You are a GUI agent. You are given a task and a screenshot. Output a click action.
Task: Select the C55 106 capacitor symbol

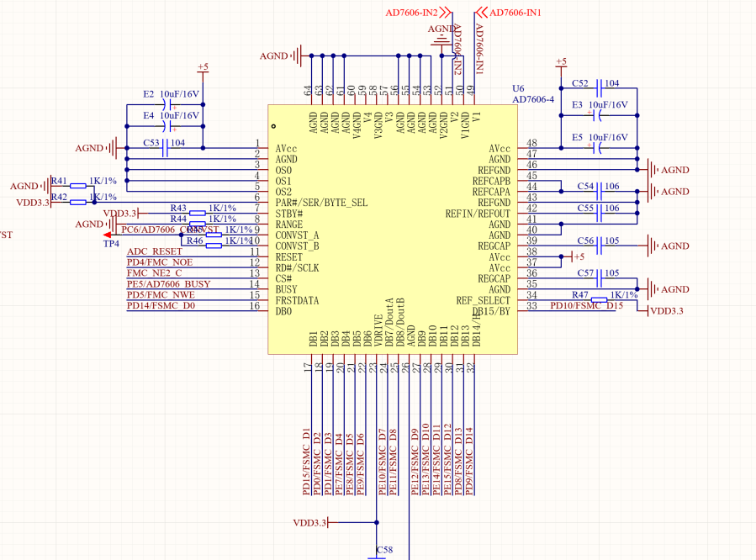[599, 213]
